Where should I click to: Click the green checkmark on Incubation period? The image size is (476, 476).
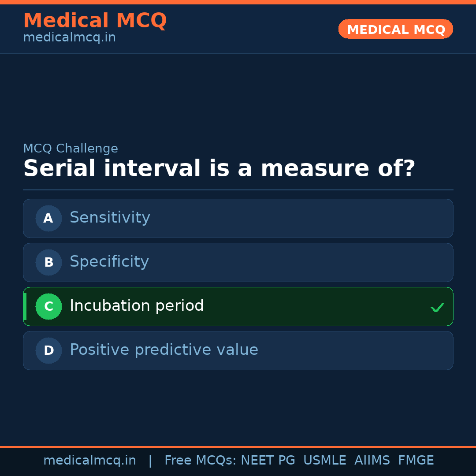[x=437, y=307]
